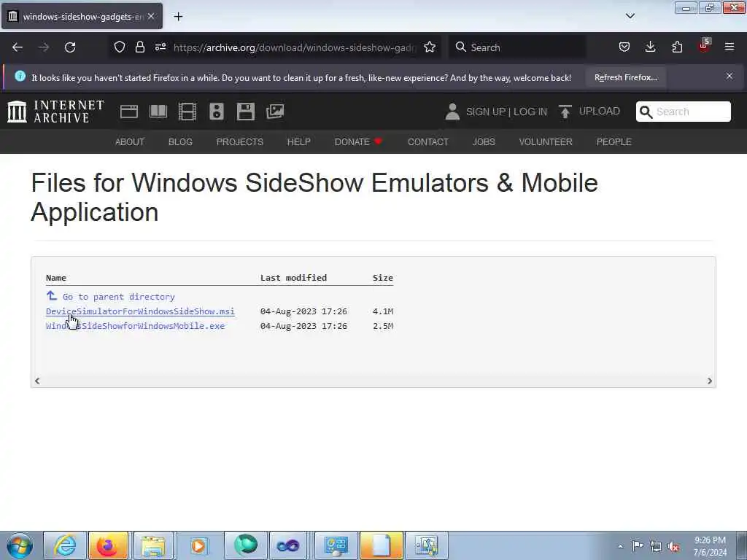
Task: Open the DONATE menu item
Action: (x=358, y=142)
